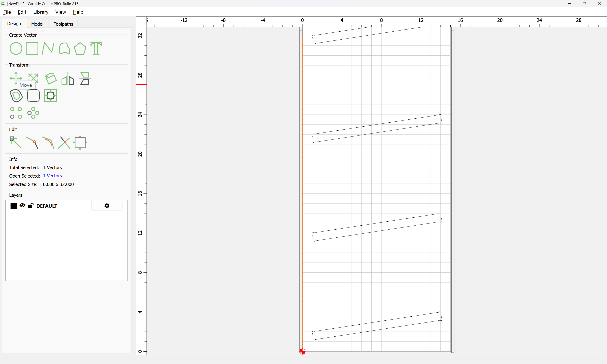This screenshot has height=364, width=607.
Task: Select the Curve vector tool
Action: tap(64, 49)
